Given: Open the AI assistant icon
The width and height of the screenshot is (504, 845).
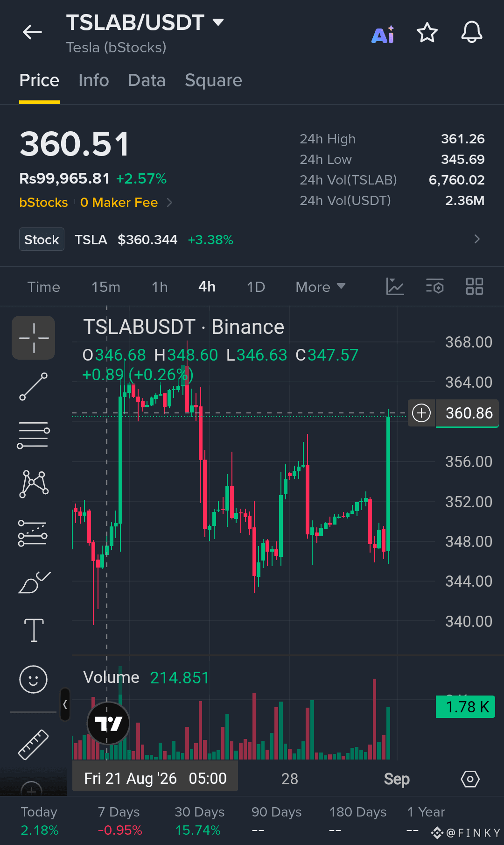Looking at the screenshot, I should coord(383,34).
